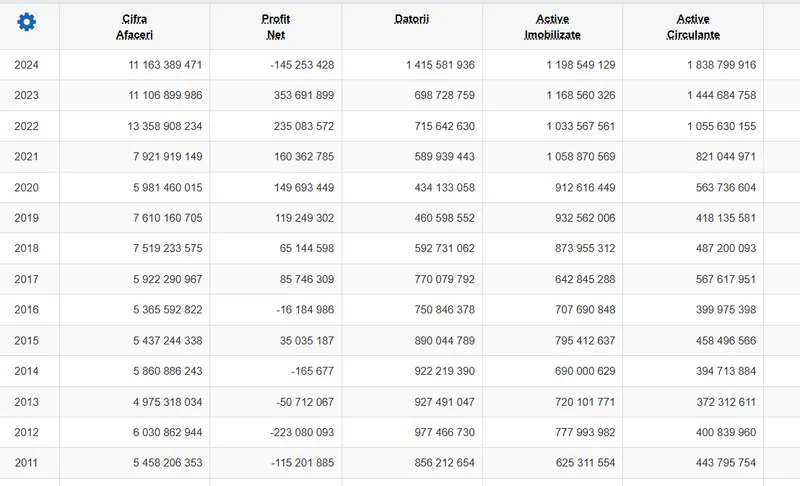Click the 2020 year cell
Image resolution: width=800 pixels, height=486 pixels.
(x=27, y=188)
